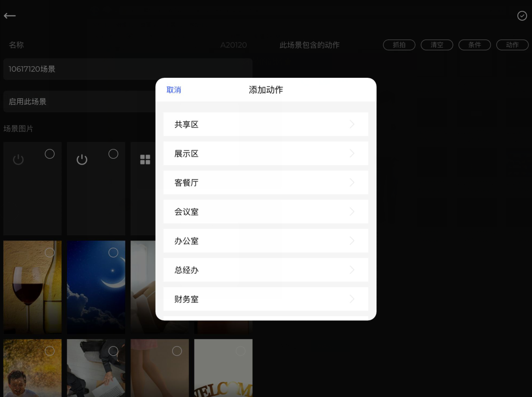Select the pink legs scene image
This screenshot has height=397, width=532.
177,351
